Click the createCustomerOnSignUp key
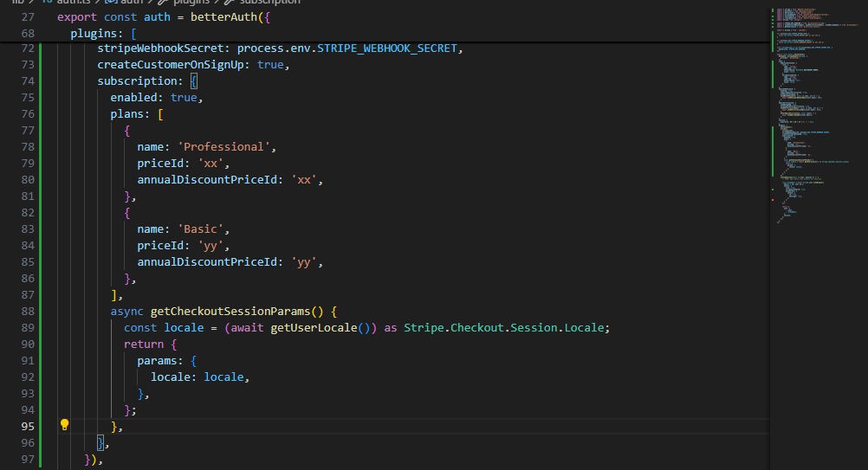Image resolution: width=868 pixels, height=470 pixels. pyautogui.click(x=171, y=65)
